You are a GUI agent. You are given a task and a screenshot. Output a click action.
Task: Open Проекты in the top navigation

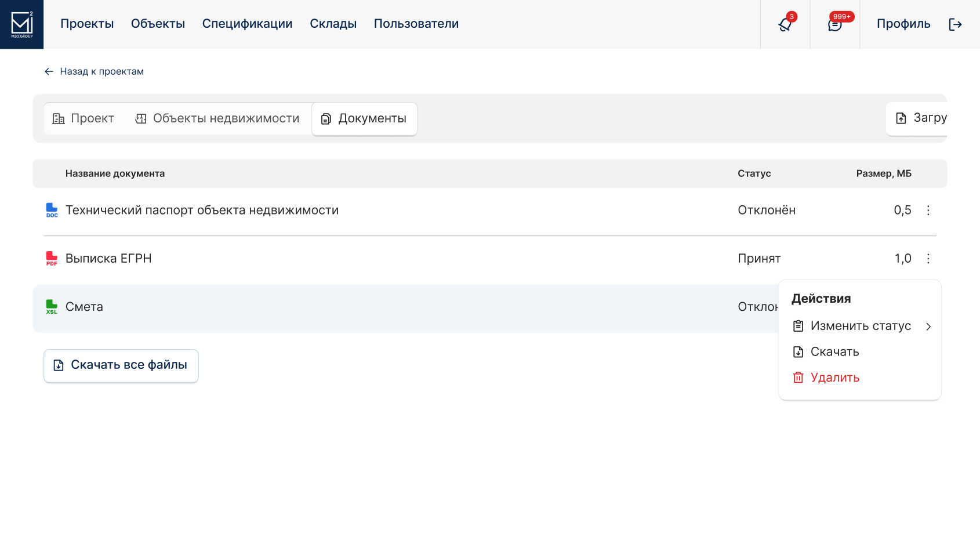tap(87, 24)
